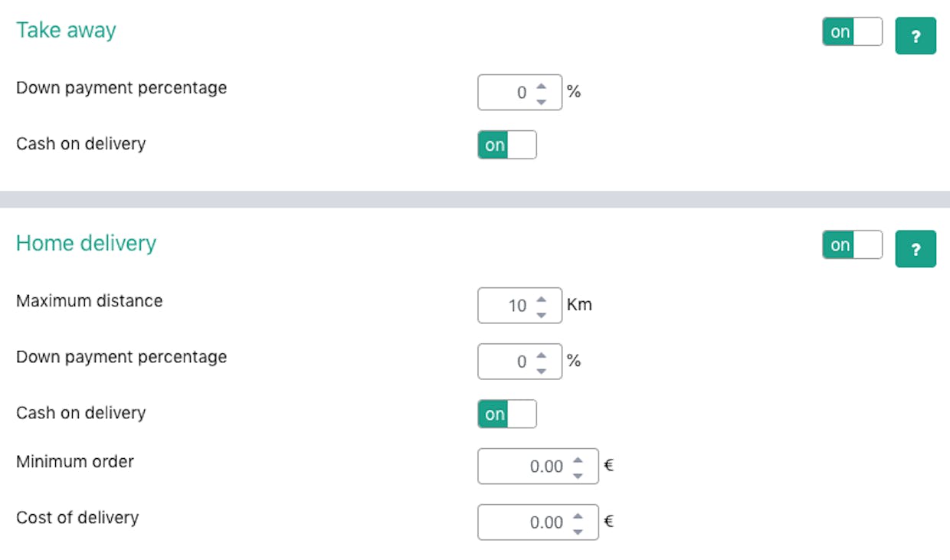Decrease Minimum order amount arrow
This screenshot has height=560, width=950.
(578, 475)
